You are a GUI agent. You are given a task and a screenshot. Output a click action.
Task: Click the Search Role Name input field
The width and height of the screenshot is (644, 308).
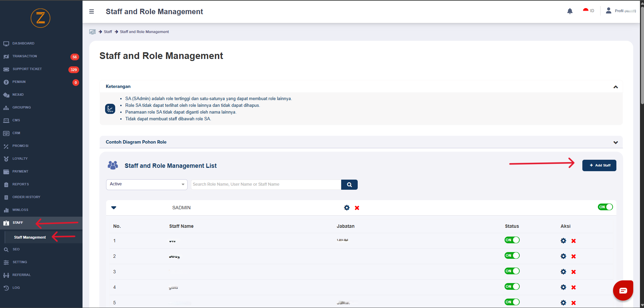pyautogui.click(x=266, y=184)
